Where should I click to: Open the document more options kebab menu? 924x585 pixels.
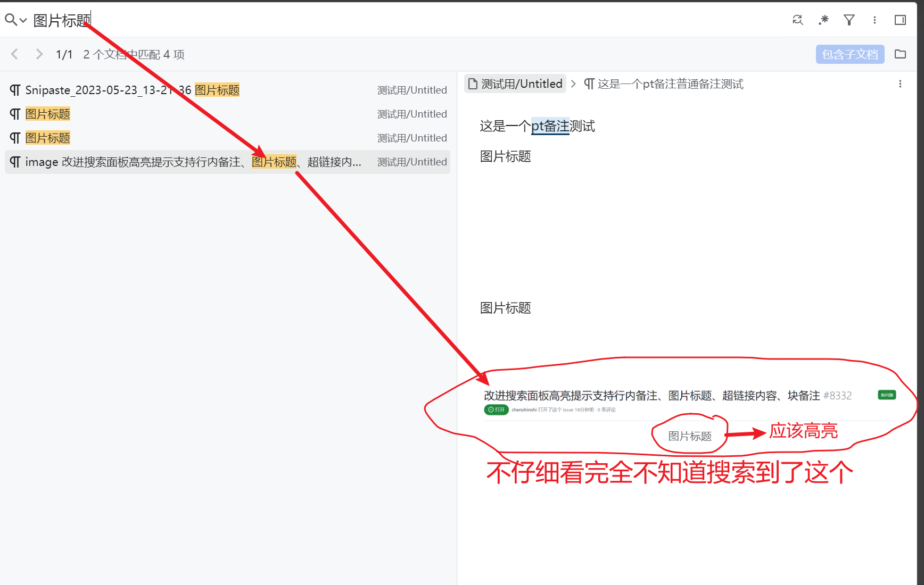point(900,83)
